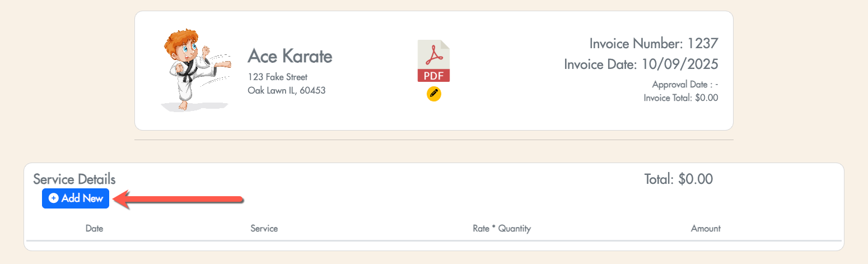Click the karate kid logo image

(193, 70)
